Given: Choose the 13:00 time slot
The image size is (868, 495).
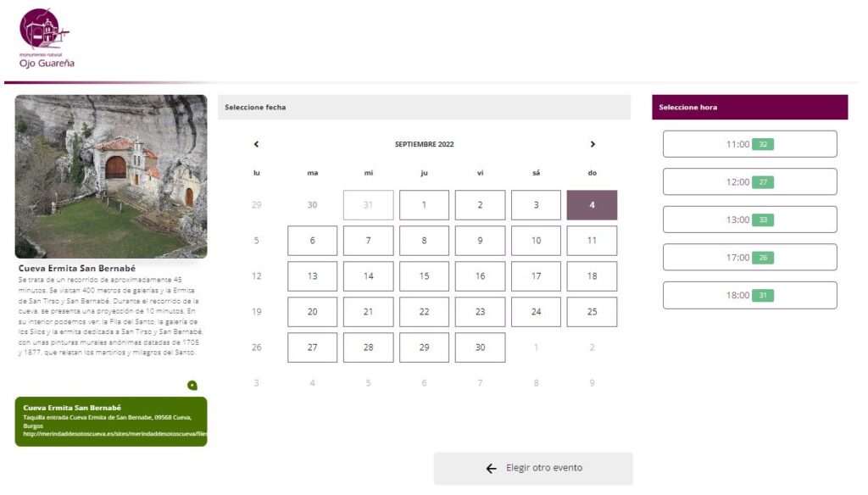Looking at the screenshot, I should tap(749, 220).
